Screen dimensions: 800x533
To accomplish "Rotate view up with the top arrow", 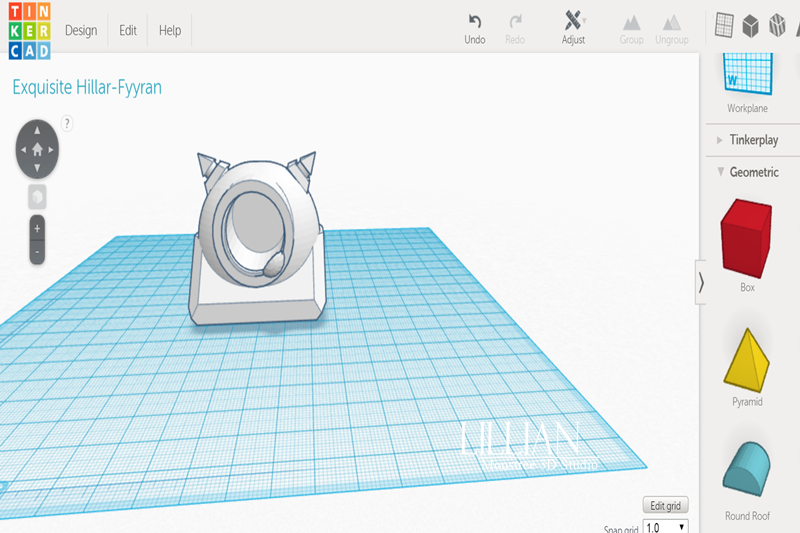I will (x=37, y=130).
